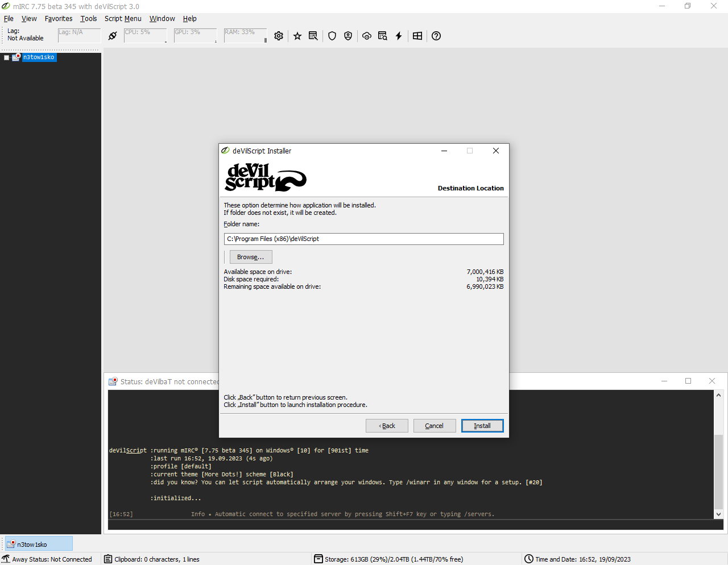Click the lightning bolt icon

[399, 36]
